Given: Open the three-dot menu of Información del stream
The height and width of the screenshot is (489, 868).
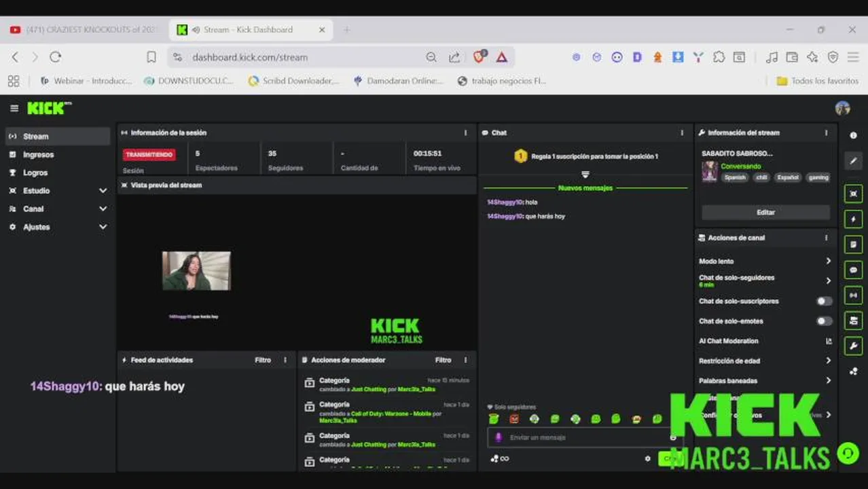Looking at the screenshot, I should point(826,133).
